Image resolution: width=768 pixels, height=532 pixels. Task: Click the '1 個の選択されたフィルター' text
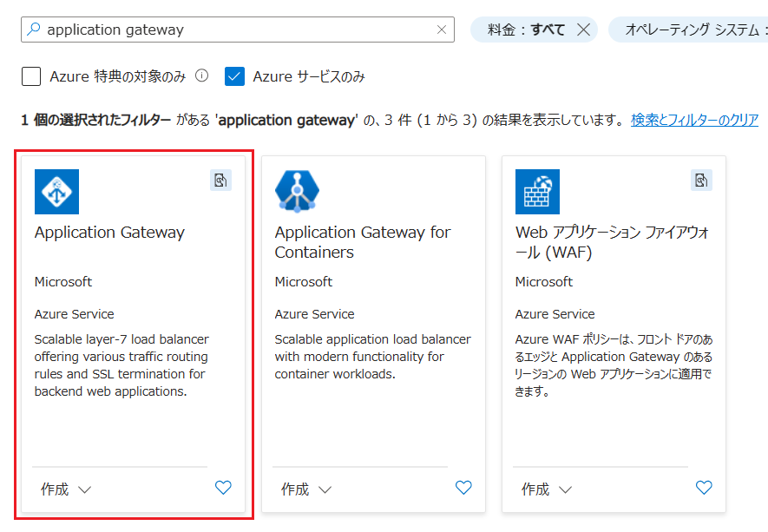(x=96, y=120)
